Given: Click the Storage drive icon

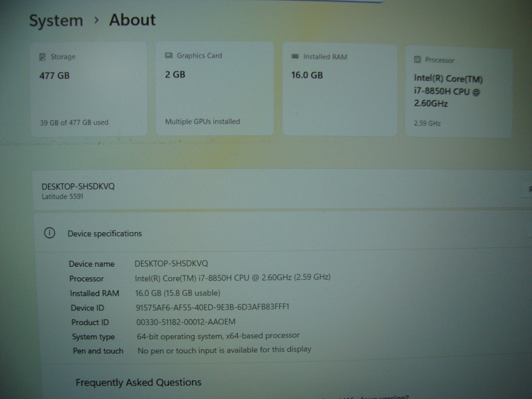Looking at the screenshot, I should [43, 57].
